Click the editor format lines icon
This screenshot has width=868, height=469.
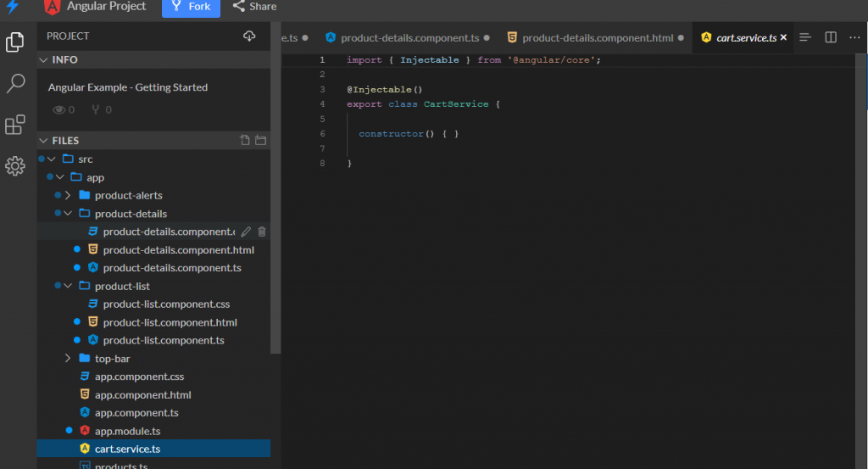pos(805,37)
